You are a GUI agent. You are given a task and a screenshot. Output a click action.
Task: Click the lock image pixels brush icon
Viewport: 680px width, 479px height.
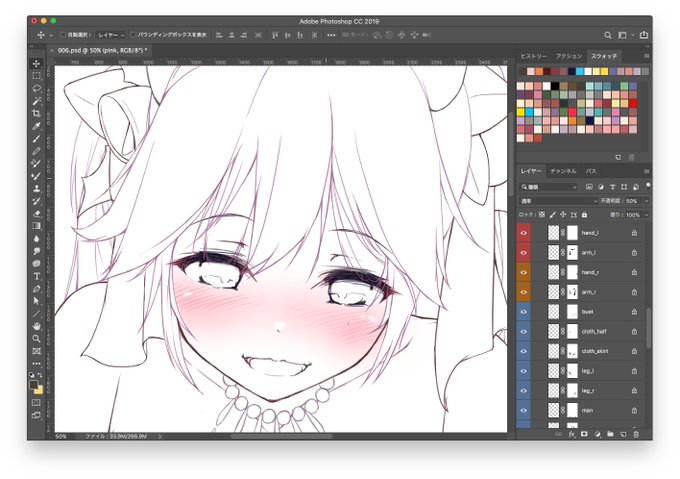click(x=552, y=215)
